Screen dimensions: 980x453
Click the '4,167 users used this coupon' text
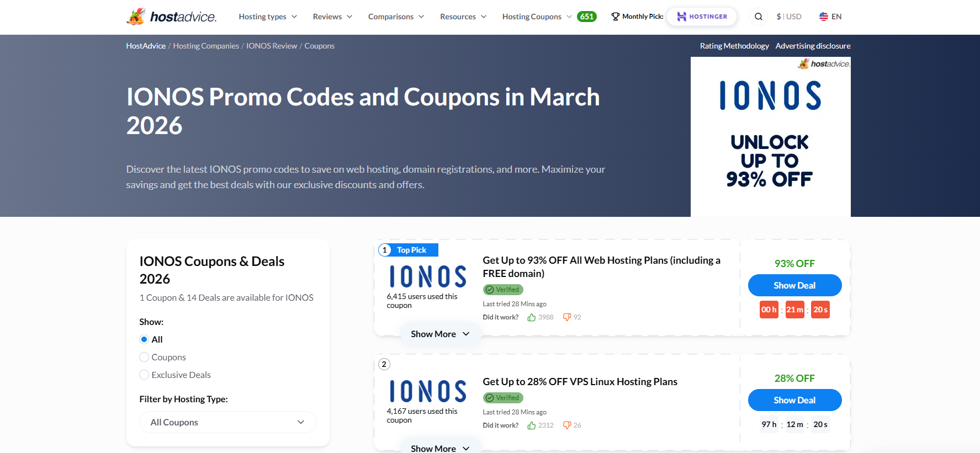tap(422, 415)
